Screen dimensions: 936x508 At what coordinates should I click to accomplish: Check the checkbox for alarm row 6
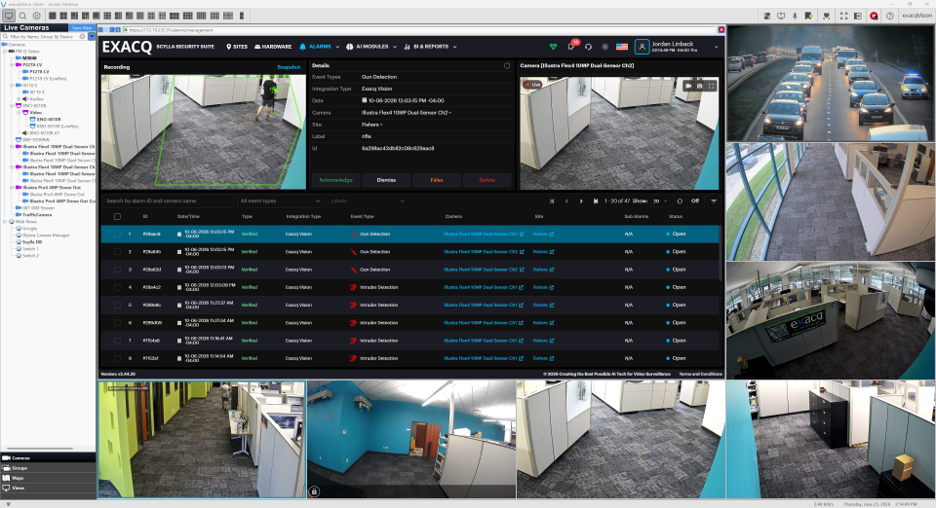[117, 323]
